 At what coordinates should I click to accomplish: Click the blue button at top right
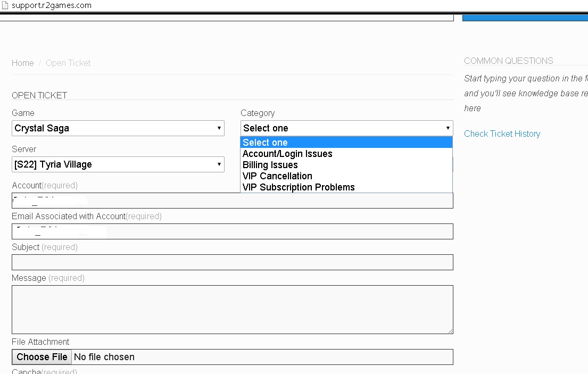pos(525,16)
